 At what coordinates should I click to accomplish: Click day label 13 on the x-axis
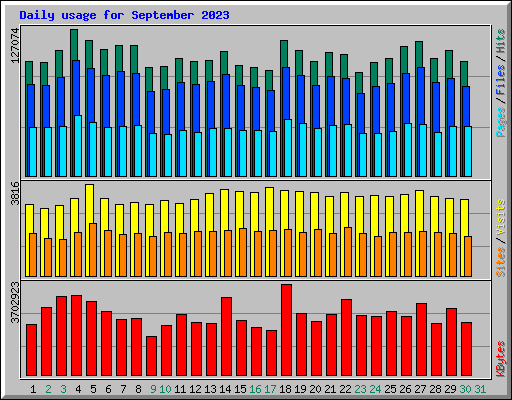point(210,389)
